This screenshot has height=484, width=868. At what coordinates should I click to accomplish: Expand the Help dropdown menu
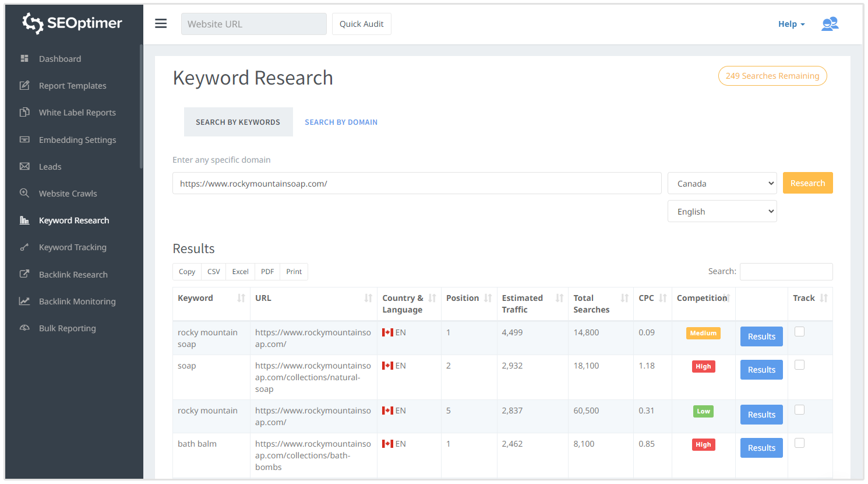click(791, 23)
